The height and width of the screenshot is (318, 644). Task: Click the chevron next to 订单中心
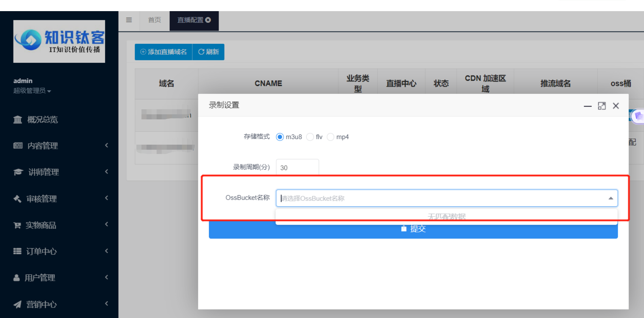[x=106, y=251]
